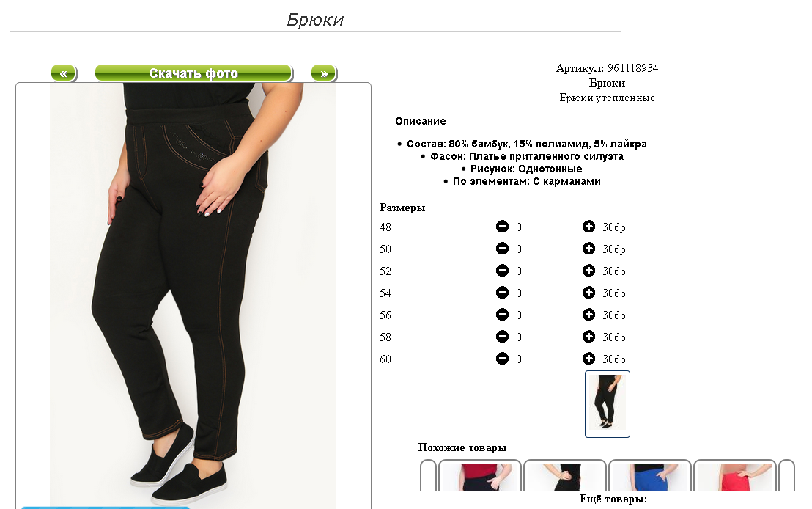Image resolution: width=812 pixels, height=509 pixels.
Task: Open similar item with red trousers
Action: [734, 477]
